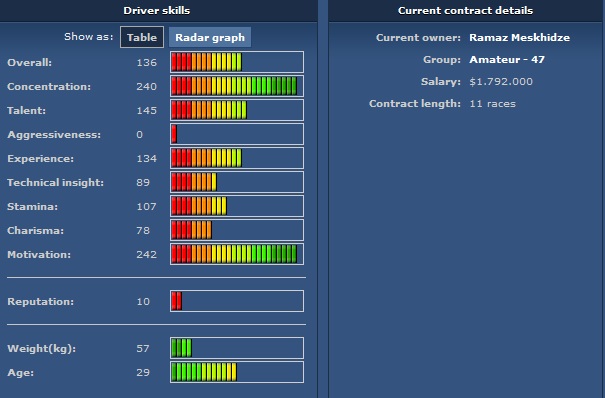
Task: Click the Age: label
Action: (20, 373)
